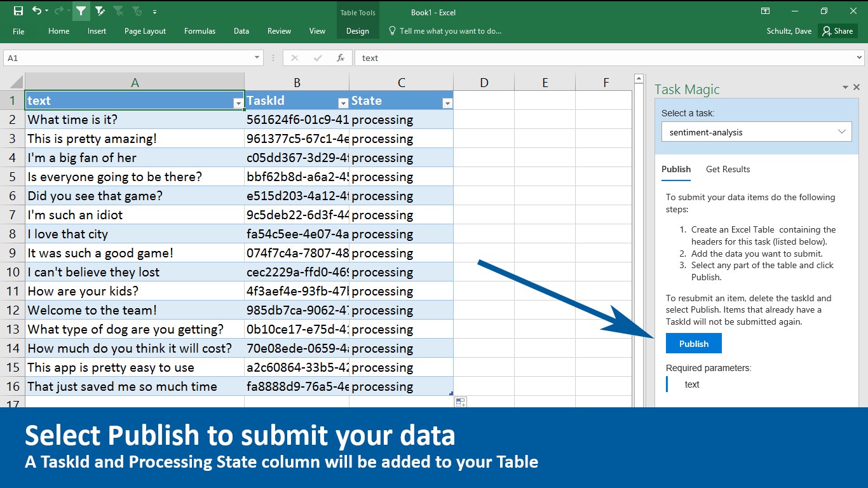Expand the formula bar with its chevron
Image resolution: width=868 pixels, height=488 pixels.
click(860, 58)
